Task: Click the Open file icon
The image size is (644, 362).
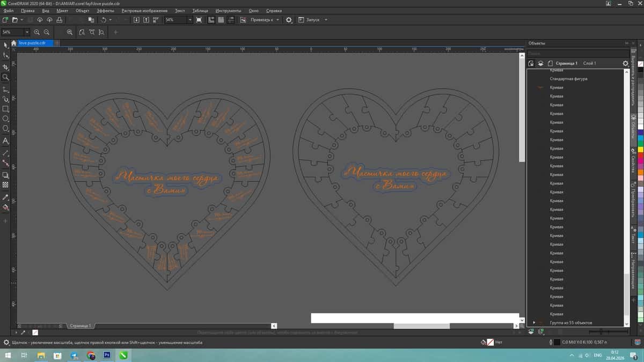Action: coord(15,20)
